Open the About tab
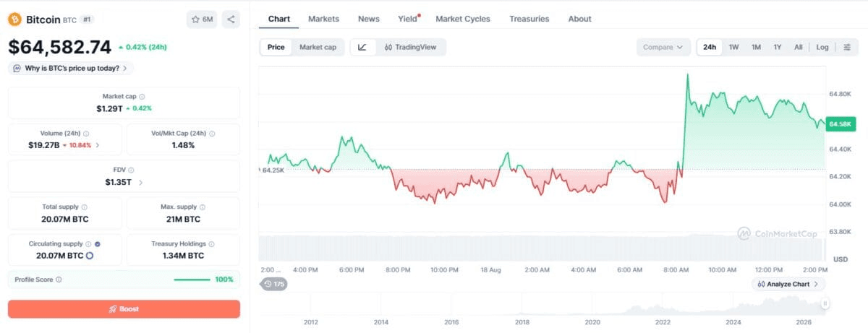Viewport: 868px width, 333px height. (x=579, y=19)
